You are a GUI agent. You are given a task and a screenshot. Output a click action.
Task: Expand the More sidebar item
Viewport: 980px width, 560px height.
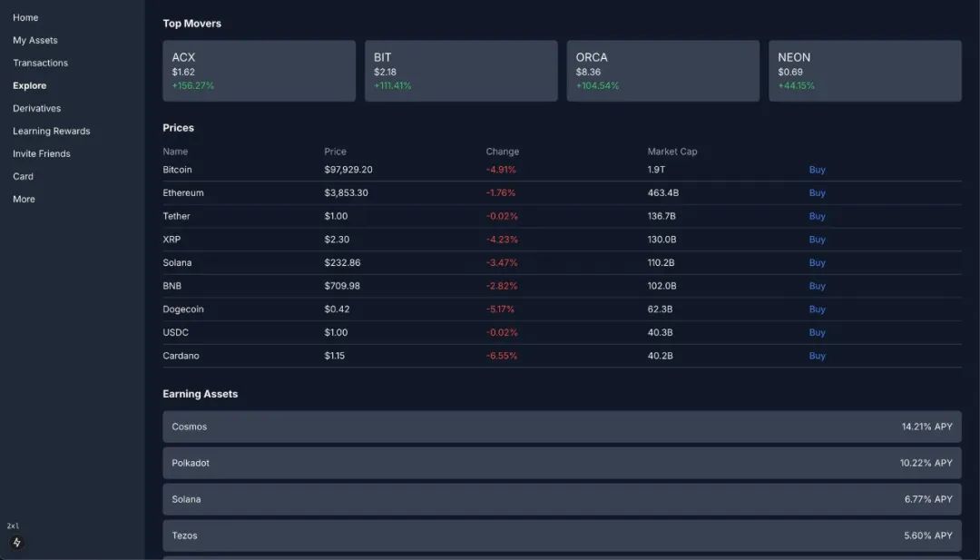[24, 199]
